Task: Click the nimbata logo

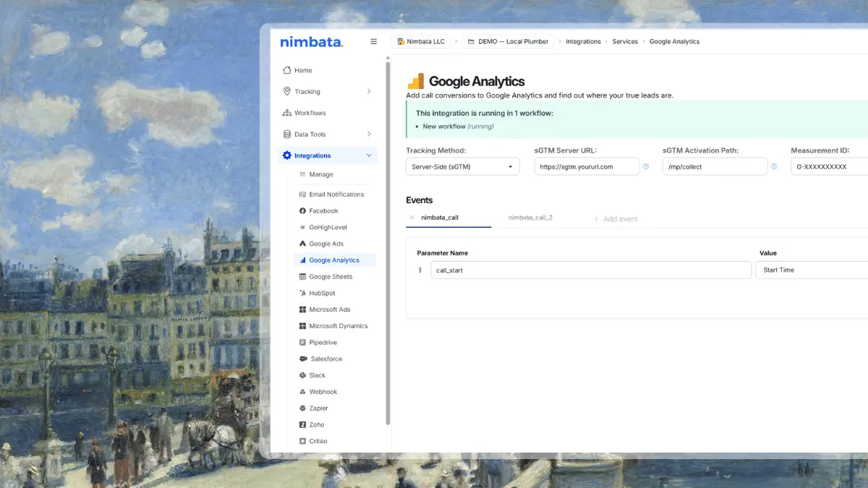Action: 312,42
